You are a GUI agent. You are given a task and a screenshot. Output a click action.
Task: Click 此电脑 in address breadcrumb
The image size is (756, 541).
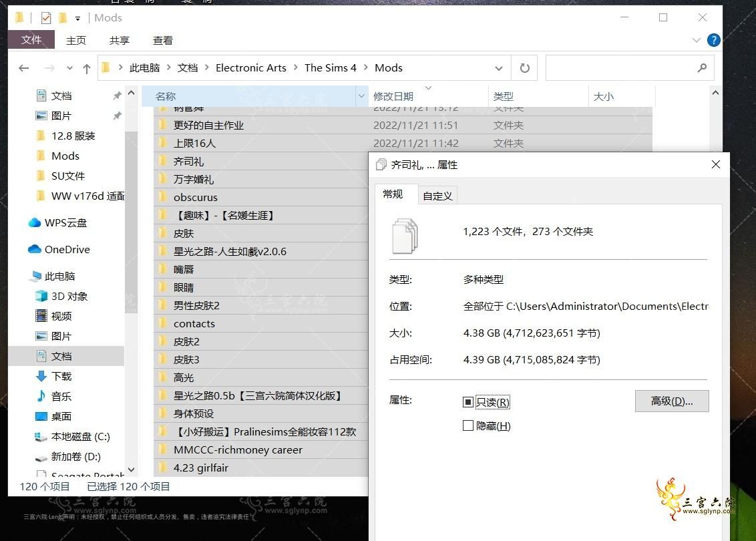tap(145, 68)
